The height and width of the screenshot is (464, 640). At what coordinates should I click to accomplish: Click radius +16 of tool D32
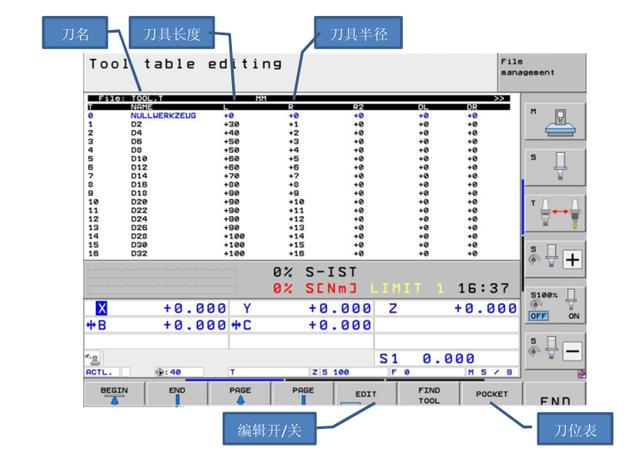pyautogui.click(x=296, y=253)
